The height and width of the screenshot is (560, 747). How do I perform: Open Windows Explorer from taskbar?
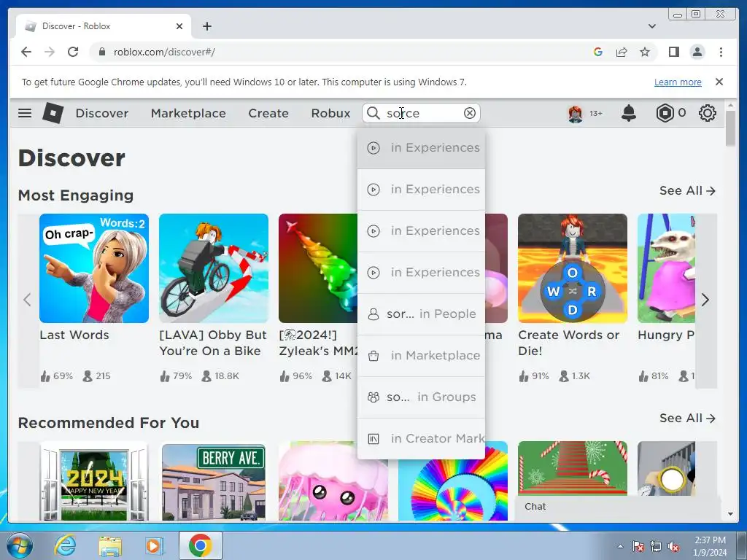pyautogui.click(x=110, y=546)
